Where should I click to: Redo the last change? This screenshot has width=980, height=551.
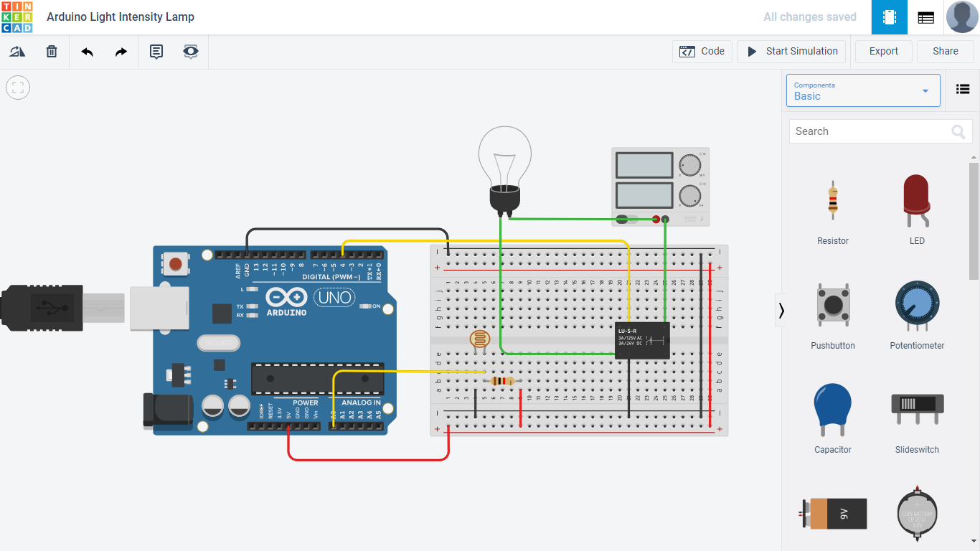(x=121, y=51)
